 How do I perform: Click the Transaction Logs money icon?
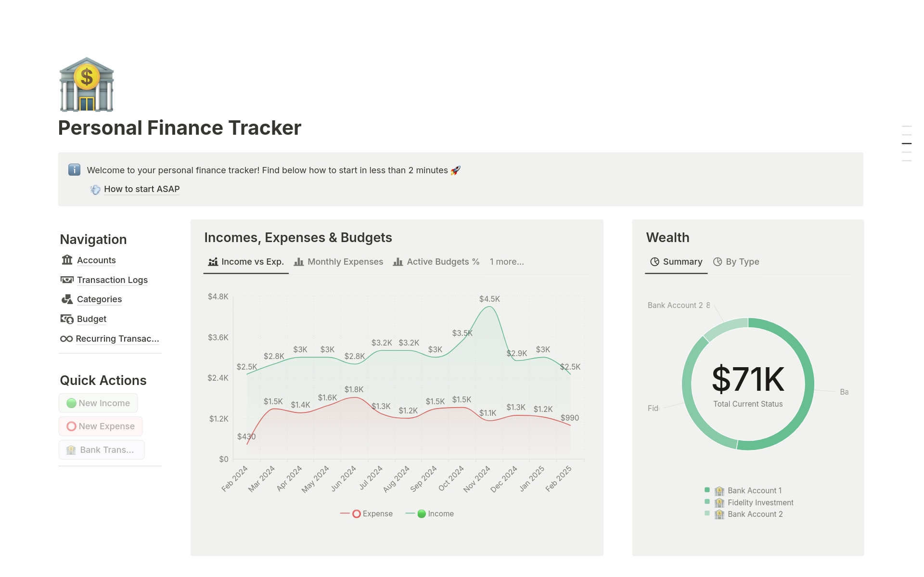coord(67,280)
